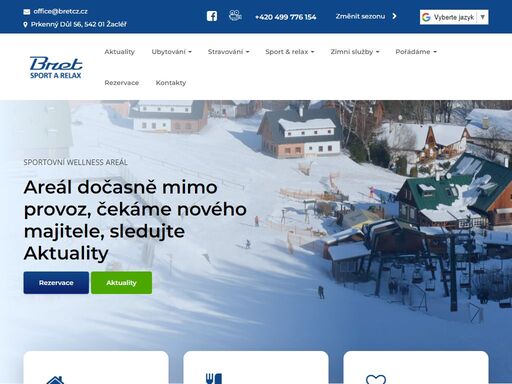Open the webcam camera icon

(x=235, y=15)
